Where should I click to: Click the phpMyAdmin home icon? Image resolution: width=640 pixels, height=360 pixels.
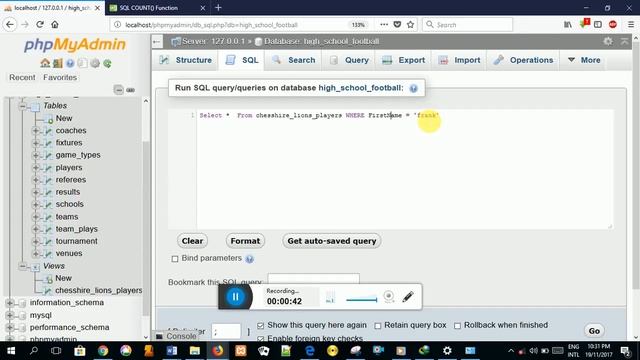click(x=45, y=63)
